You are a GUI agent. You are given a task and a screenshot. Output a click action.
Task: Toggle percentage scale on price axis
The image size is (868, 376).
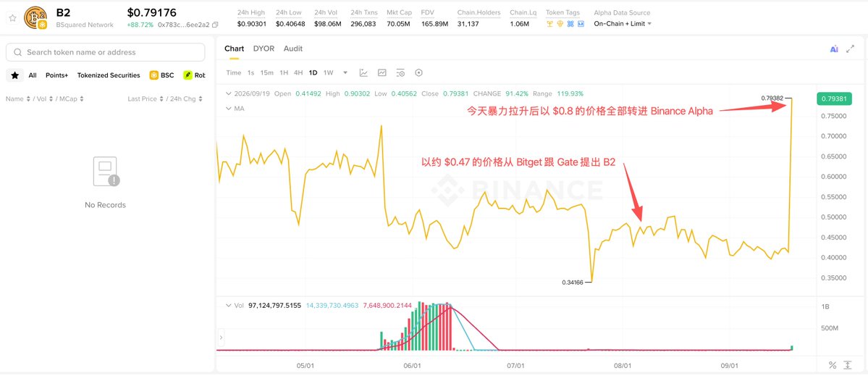832,365
